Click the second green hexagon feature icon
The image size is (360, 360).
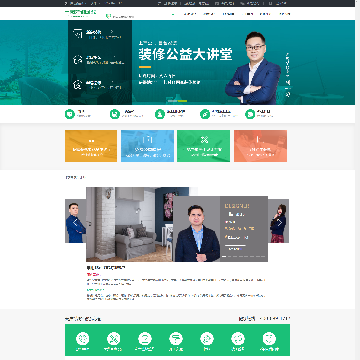(x=115, y=114)
